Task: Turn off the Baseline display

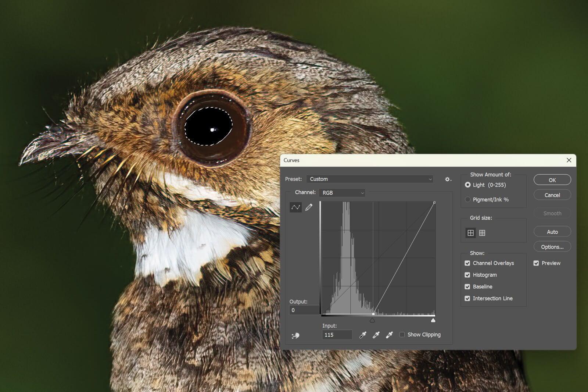Action: pos(467,286)
